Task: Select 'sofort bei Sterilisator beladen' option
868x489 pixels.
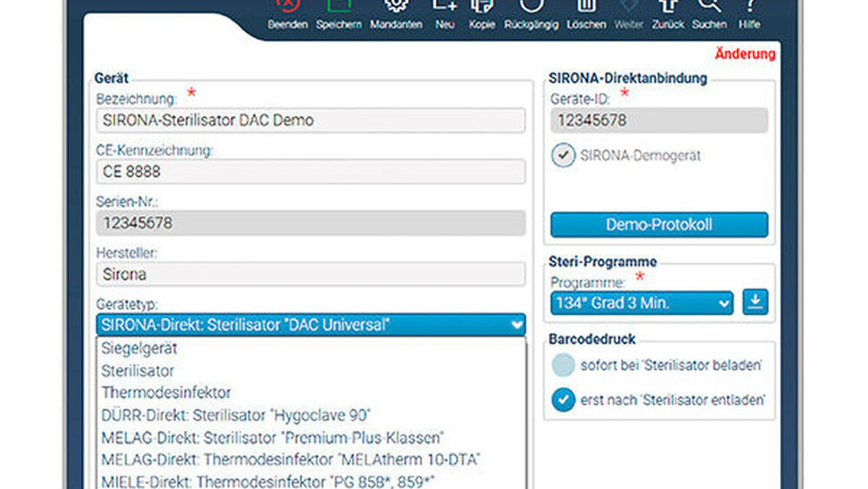Action: click(x=562, y=365)
